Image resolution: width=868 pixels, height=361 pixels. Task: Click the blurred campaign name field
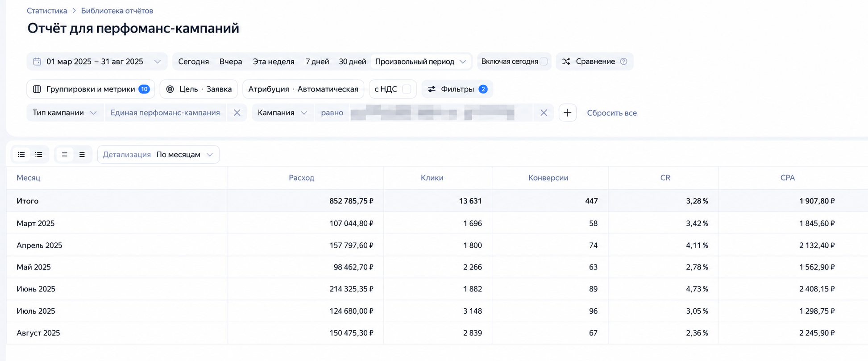[440, 113]
